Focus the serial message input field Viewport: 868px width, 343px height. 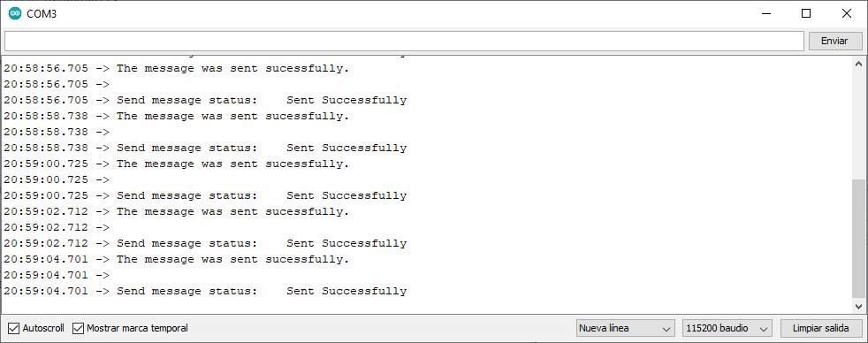[x=404, y=41]
